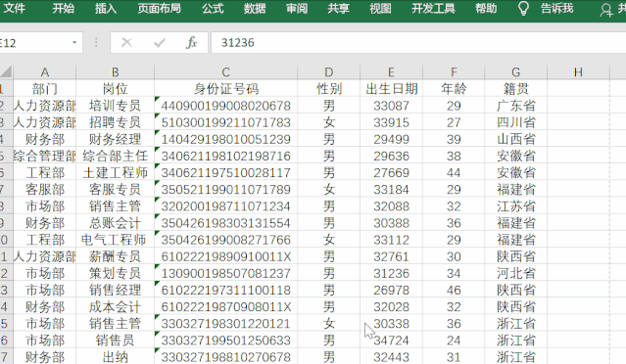Select cell containing 江苏省
The width and height of the screenshot is (626, 364).
click(516, 205)
